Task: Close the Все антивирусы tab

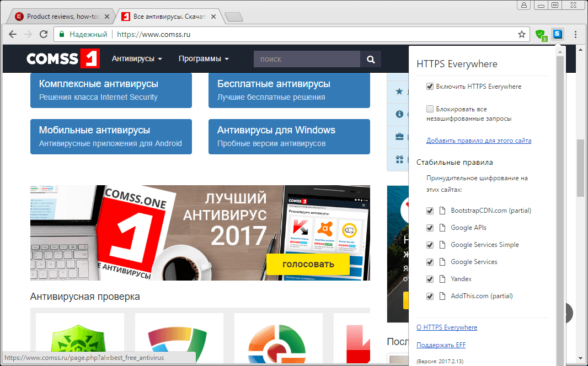Action: pos(213,17)
